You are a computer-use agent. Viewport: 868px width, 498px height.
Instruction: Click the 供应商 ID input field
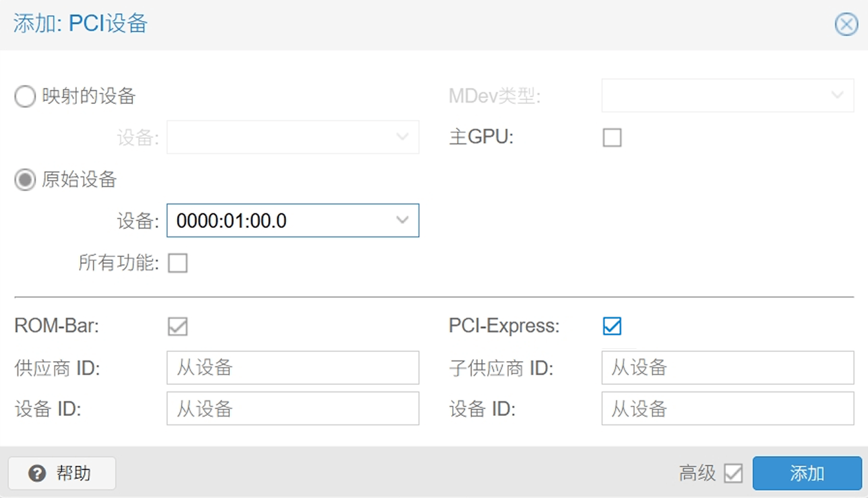pos(293,367)
